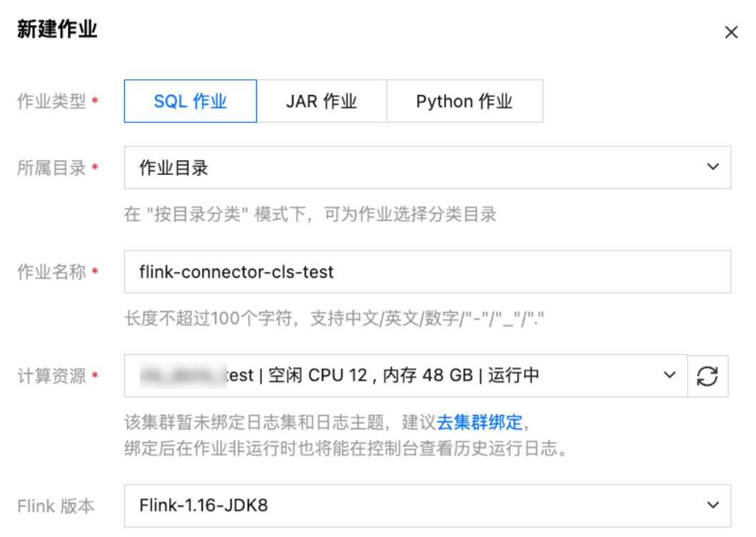Close the 新建作业 dialog
Image resolution: width=756 pixels, height=537 pixels.
pos(731,32)
